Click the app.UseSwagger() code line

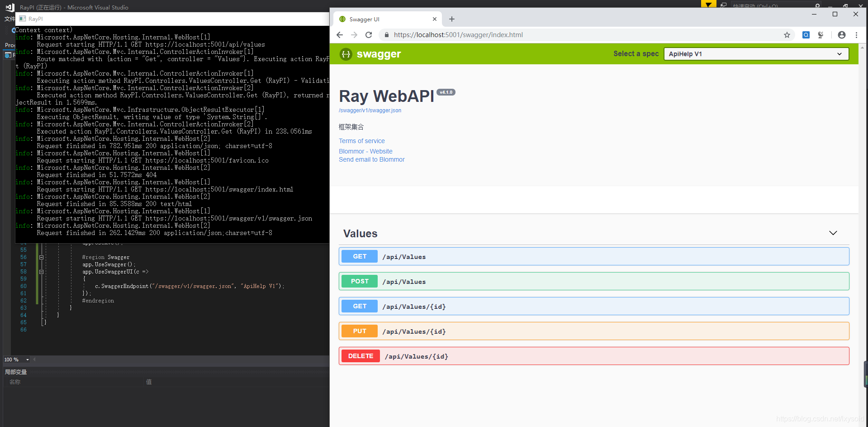click(109, 264)
